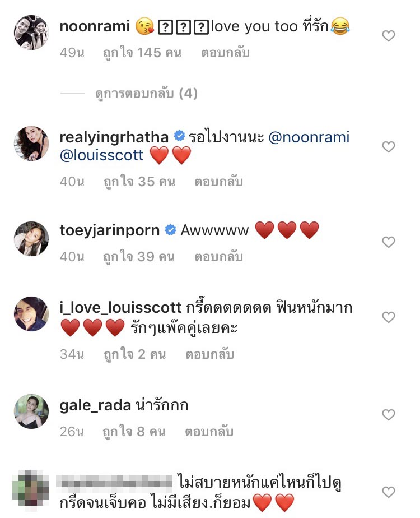The width and height of the screenshot is (420, 518).
Task: Like i_love_louisscott's comment heart
Action: click(388, 317)
